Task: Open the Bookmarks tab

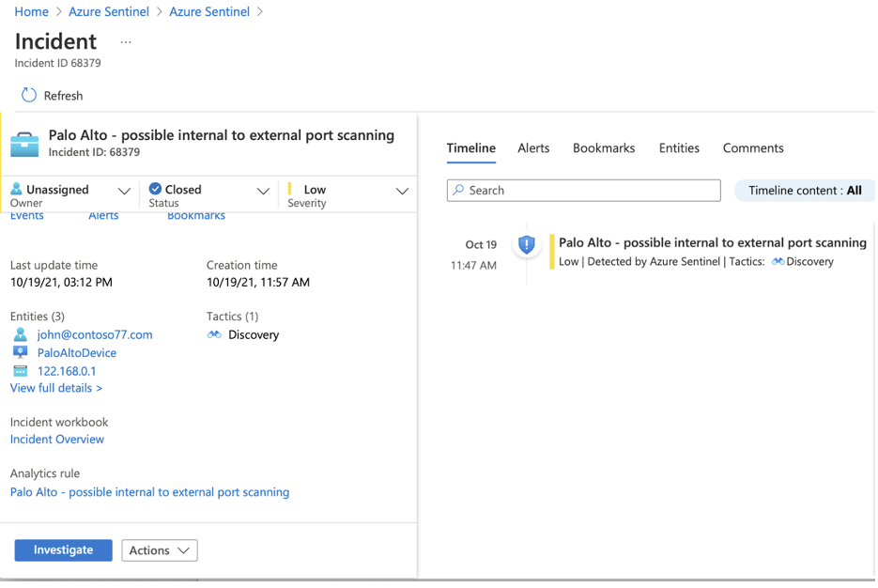Action: click(x=604, y=148)
